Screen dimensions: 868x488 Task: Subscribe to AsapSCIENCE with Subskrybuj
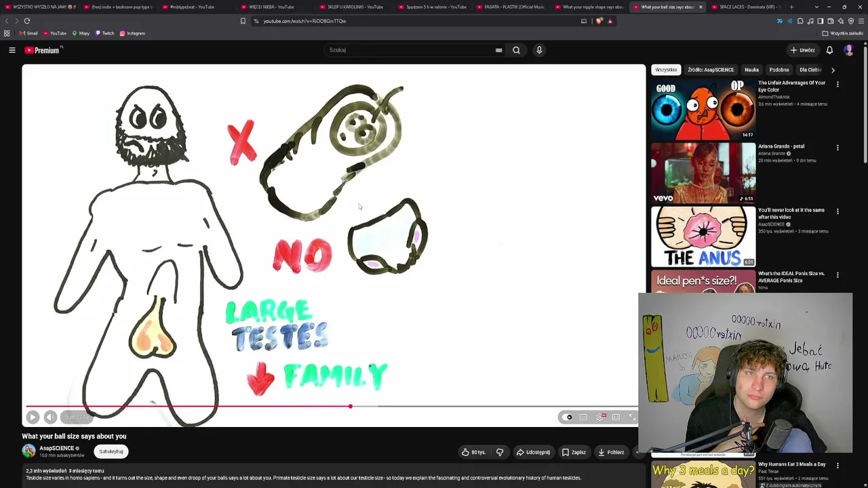click(x=111, y=451)
